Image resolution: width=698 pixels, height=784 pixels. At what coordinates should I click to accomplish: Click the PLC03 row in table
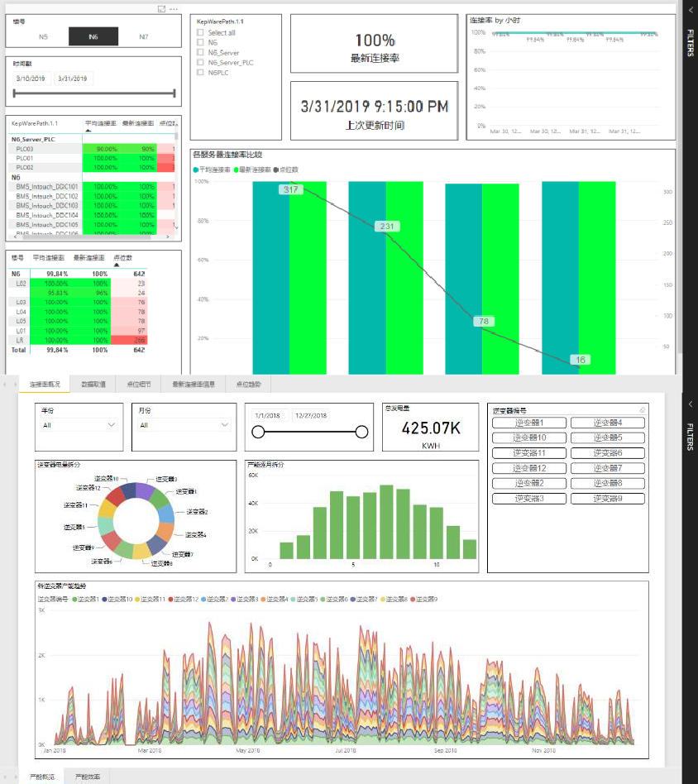coord(93,149)
